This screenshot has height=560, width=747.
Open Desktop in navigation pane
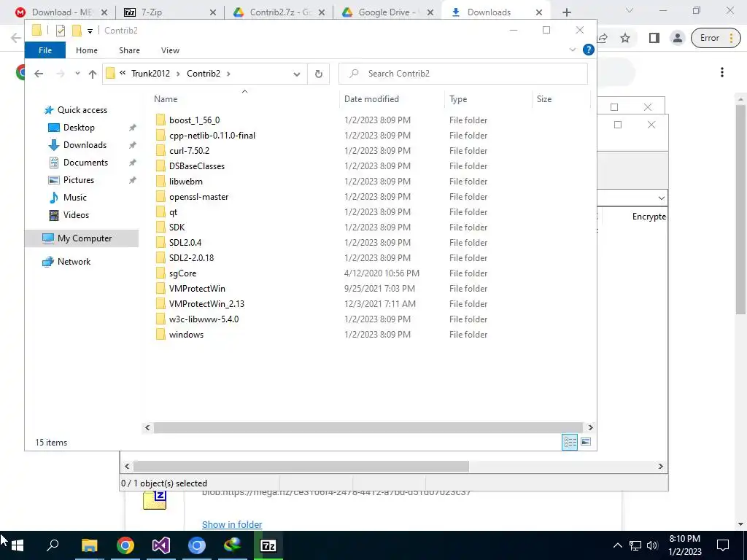pos(79,128)
